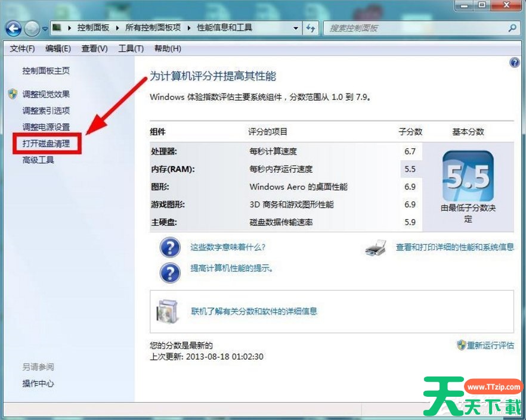
Task: Open the 编辑(E) menu
Action: pos(58,49)
